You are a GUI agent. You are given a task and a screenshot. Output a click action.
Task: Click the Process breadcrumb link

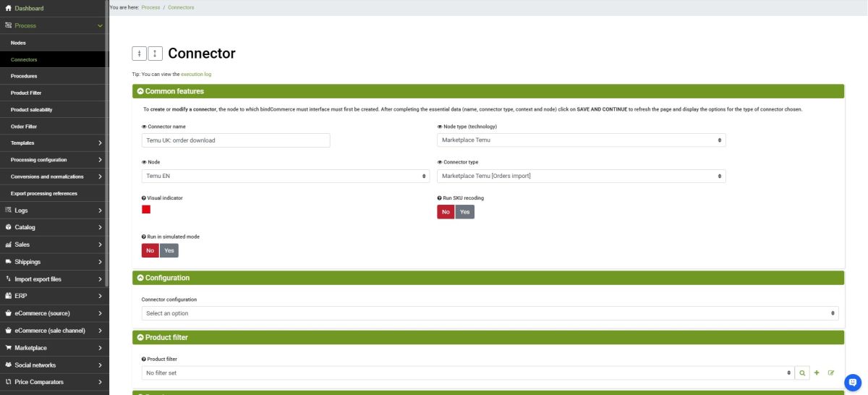tap(150, 7)
